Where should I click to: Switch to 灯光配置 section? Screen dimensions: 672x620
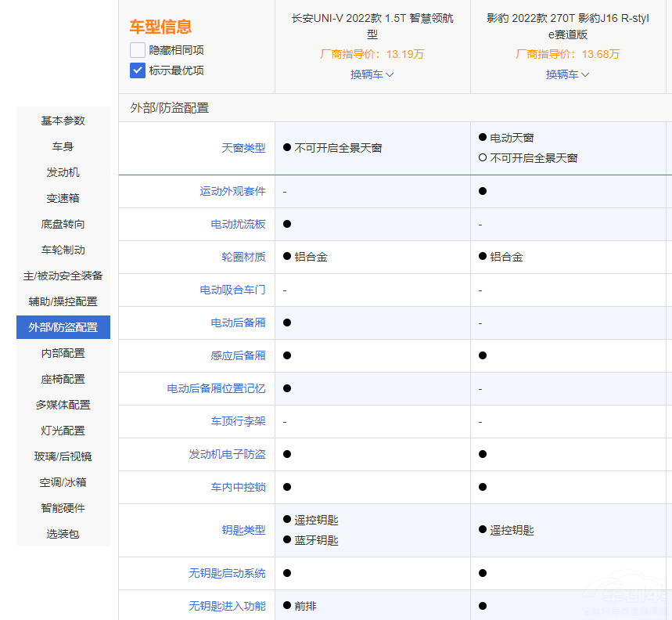point(63,431)
